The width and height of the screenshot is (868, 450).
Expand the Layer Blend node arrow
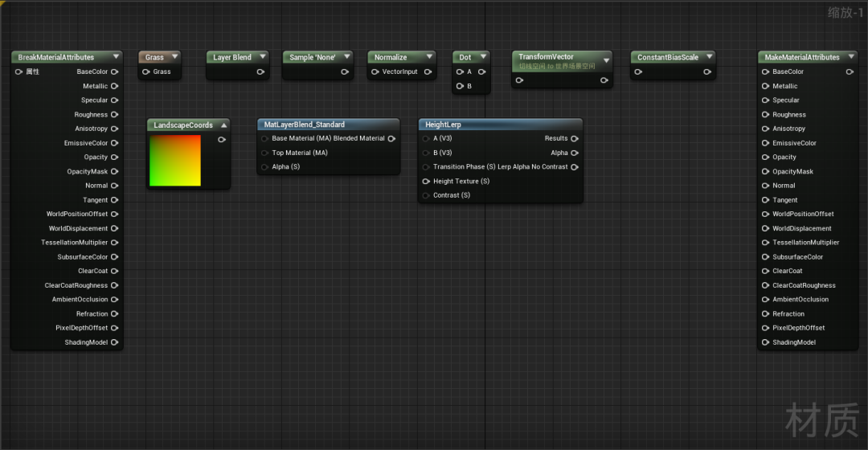point(263,56)
